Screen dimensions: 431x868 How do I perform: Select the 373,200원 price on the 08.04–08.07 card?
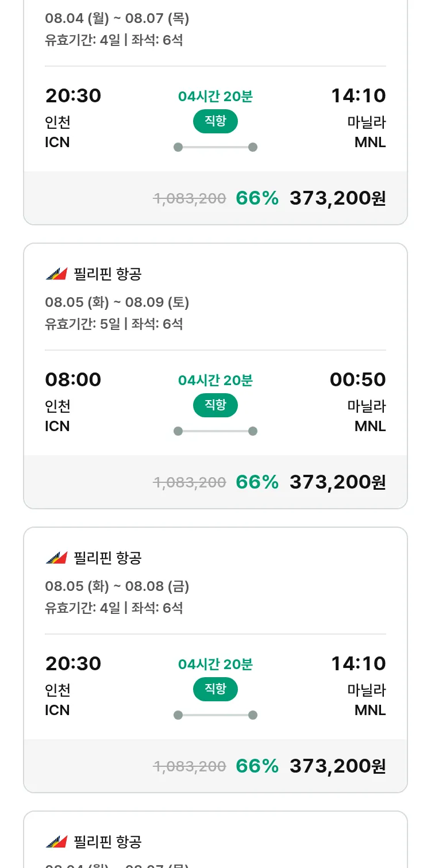click(337, 198)
